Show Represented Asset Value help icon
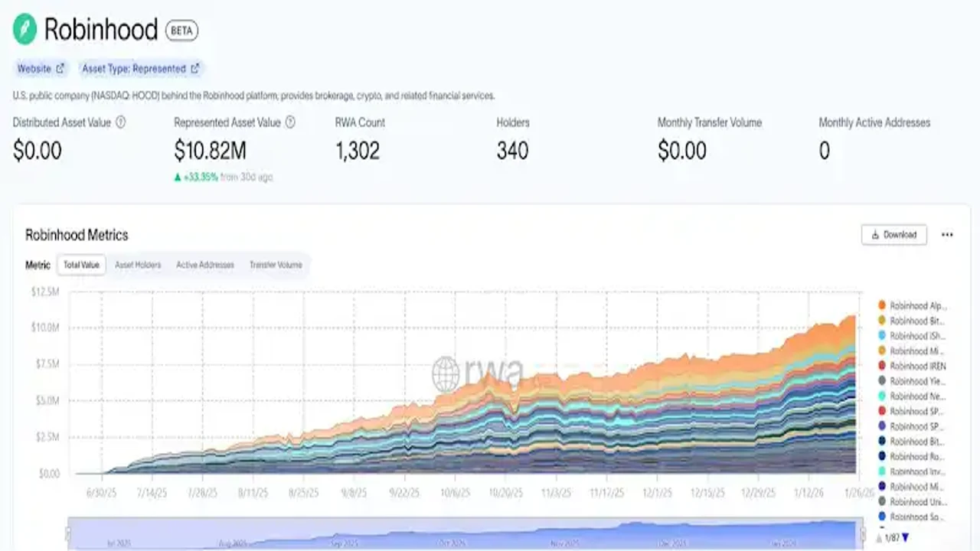 click(290, 122)
